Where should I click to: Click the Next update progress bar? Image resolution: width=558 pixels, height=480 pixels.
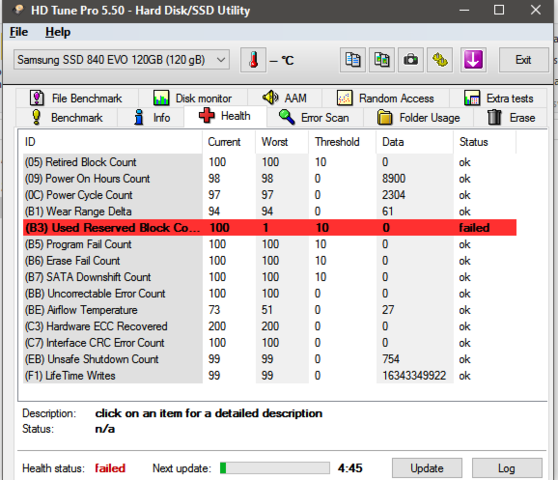(x=274, y=468)
